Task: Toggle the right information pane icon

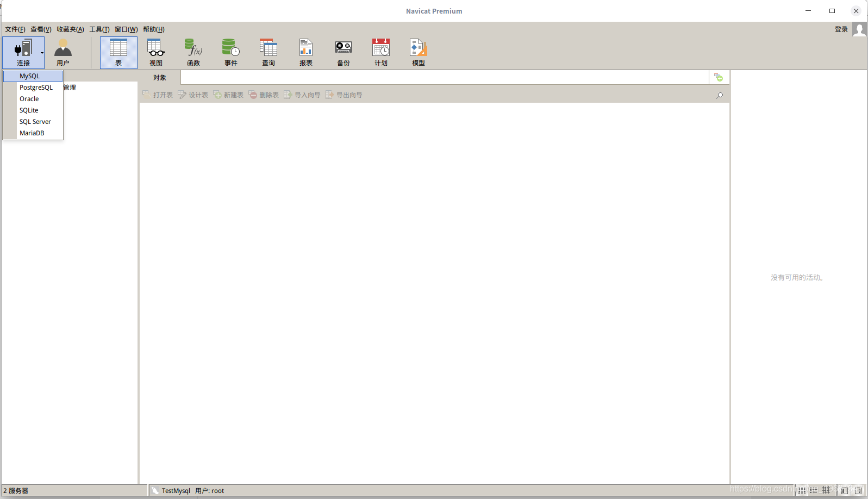Action: (858, 490)
